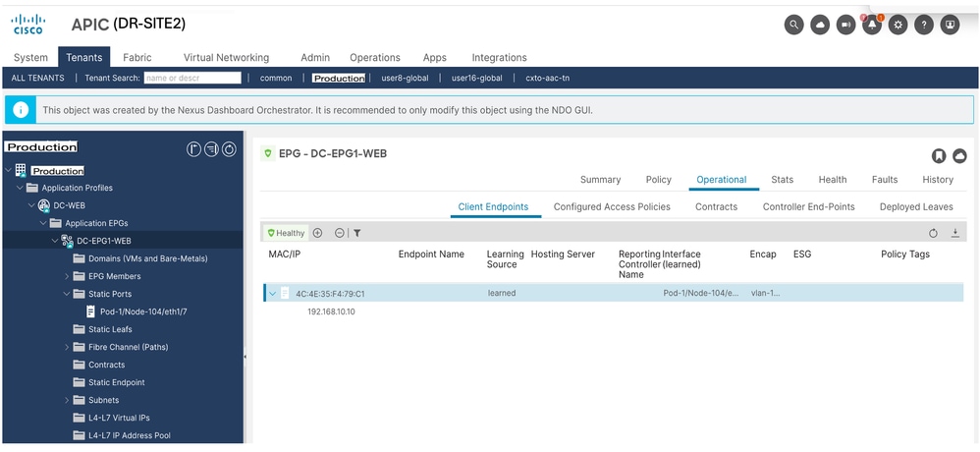Image resolution: width=980 pixels, height=452 pixels.
Task: Open the user16-global tenant link
Action: (477, 79)
